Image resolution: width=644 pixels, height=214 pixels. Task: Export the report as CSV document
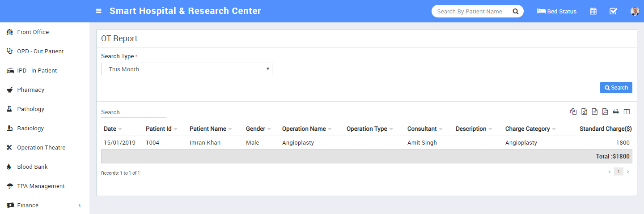(x=595, y=111)
